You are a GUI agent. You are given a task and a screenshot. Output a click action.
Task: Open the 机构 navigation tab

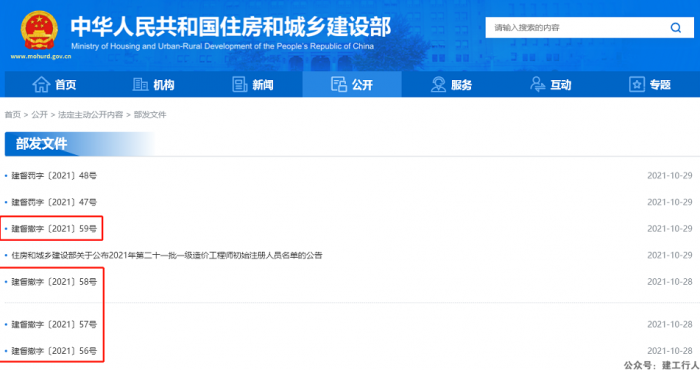(154, 84)
